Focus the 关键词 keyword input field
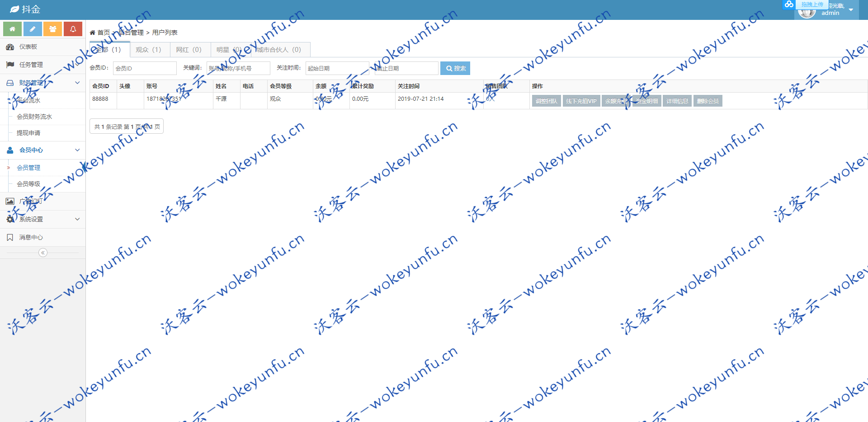This screenshot has width=868, height=422. point(238,68)
